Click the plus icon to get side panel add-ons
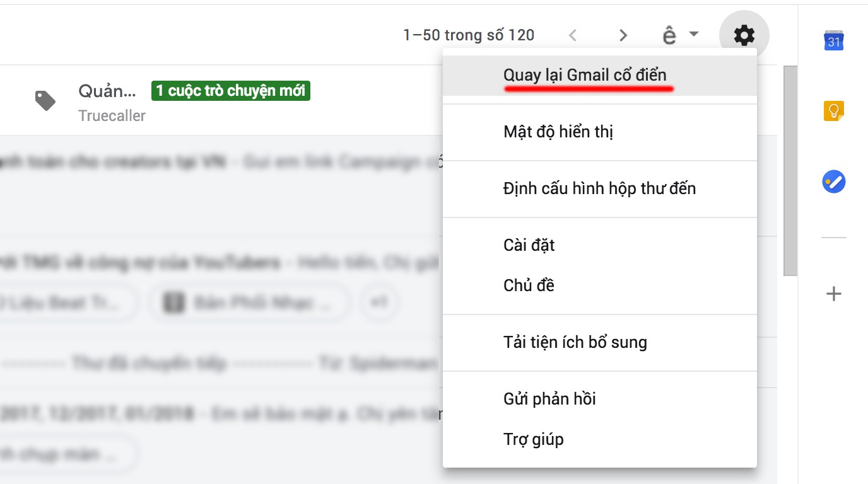 point(834,293)
